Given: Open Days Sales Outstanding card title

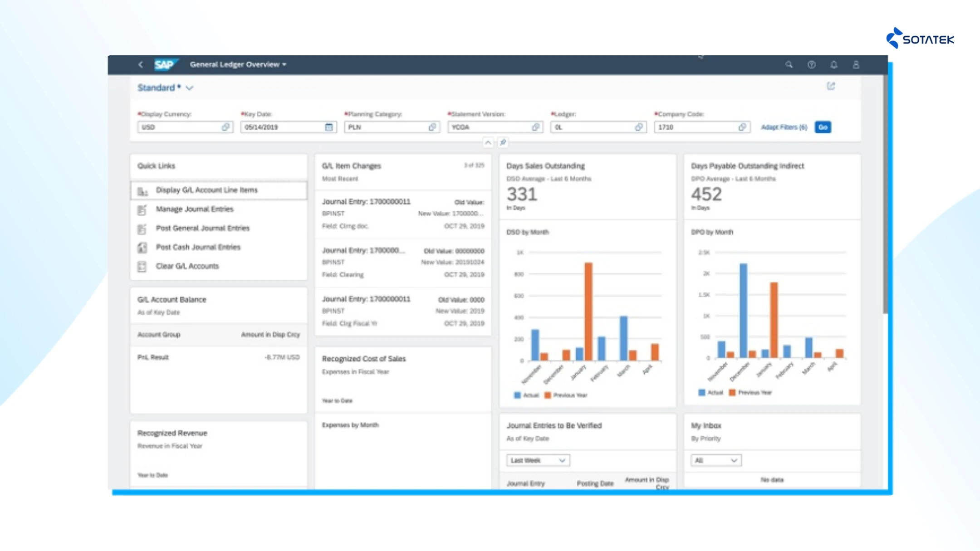Looking at the screenshot, I should [545, 166].
